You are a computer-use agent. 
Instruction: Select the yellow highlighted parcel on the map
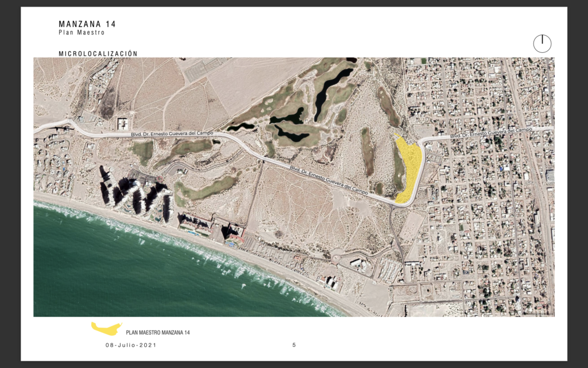point(410,167)
